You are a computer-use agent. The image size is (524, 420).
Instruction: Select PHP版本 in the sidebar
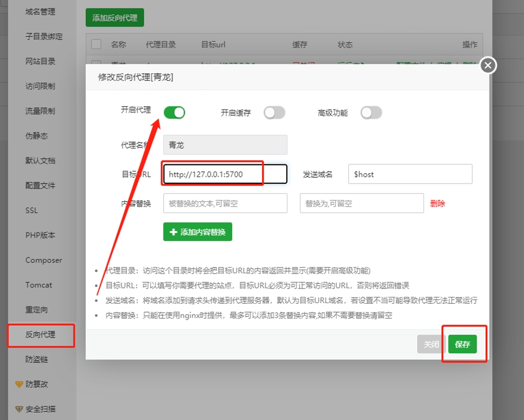click(40, 235)
